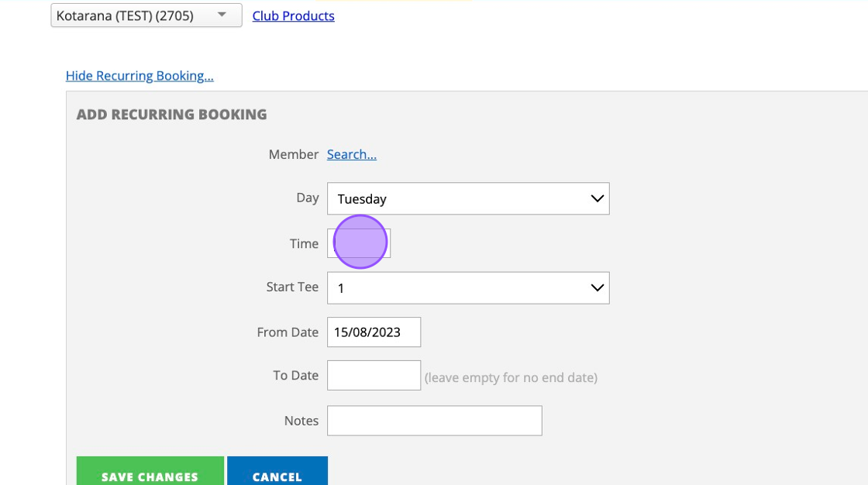This screenshot has height=485, width=868.
Task: Search for a member
Action: (351, 154)
